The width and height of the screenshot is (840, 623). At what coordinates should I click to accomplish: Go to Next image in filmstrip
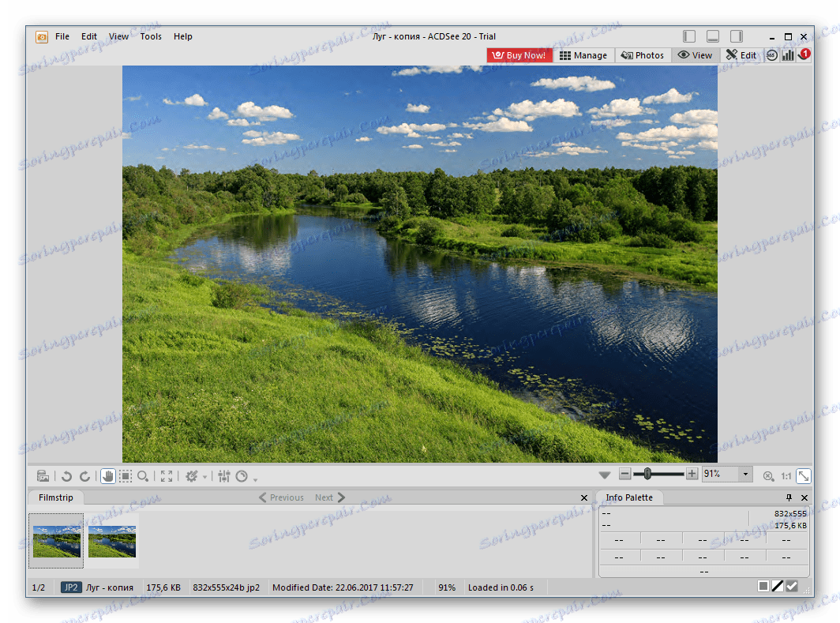click(x=330, y=497)
